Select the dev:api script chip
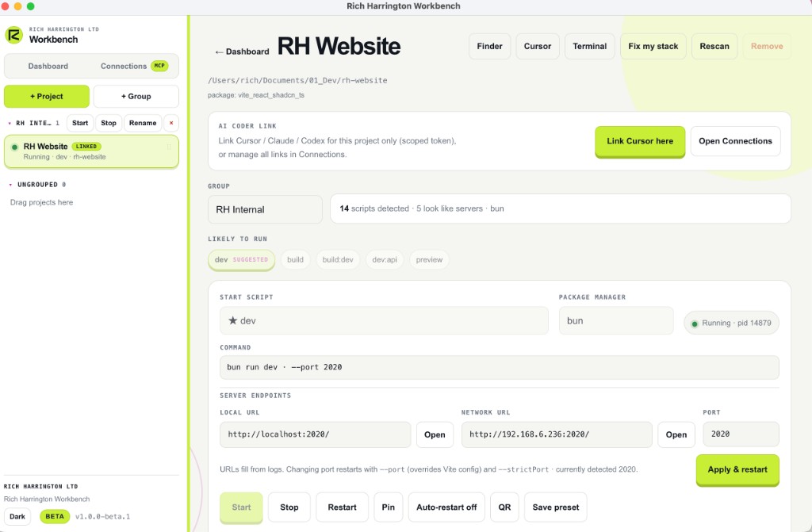 coord(385,260)
